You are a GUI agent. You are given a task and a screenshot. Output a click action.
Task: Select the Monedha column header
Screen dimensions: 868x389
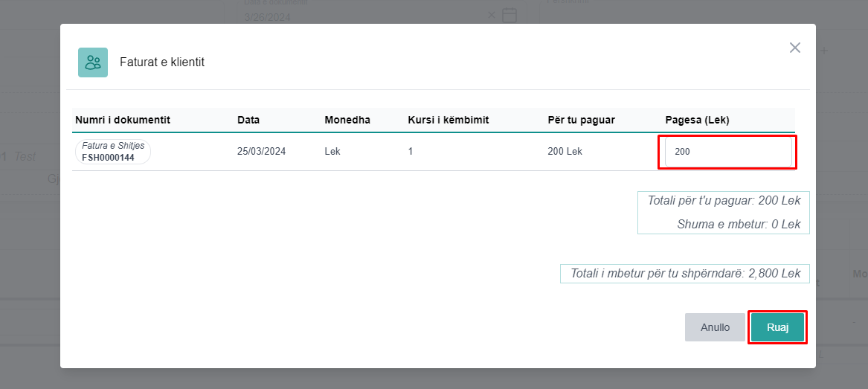[x=347, y=120]
